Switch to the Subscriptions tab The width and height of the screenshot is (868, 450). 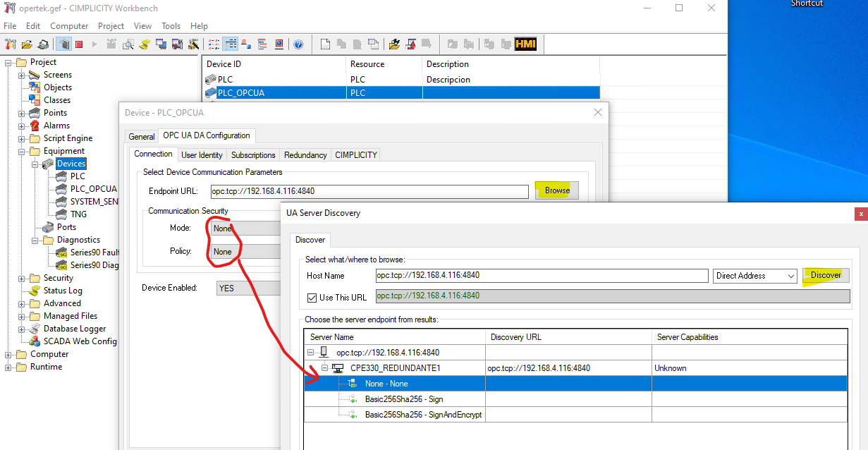tap(253, 155)
